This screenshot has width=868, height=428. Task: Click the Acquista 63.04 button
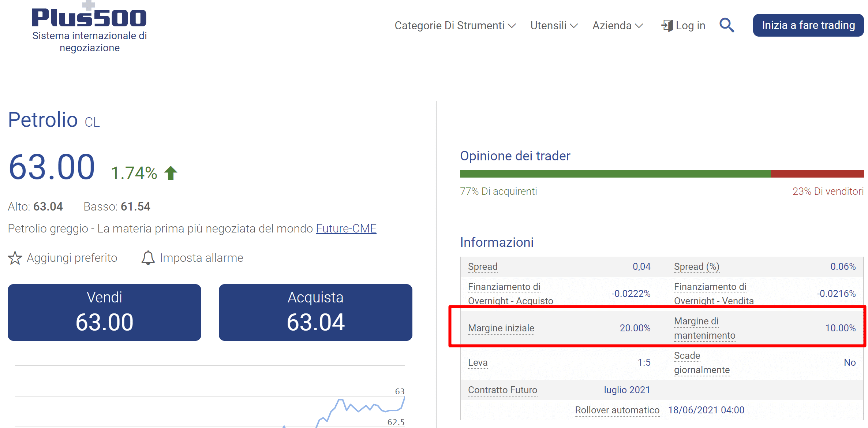tap(315, 312)
